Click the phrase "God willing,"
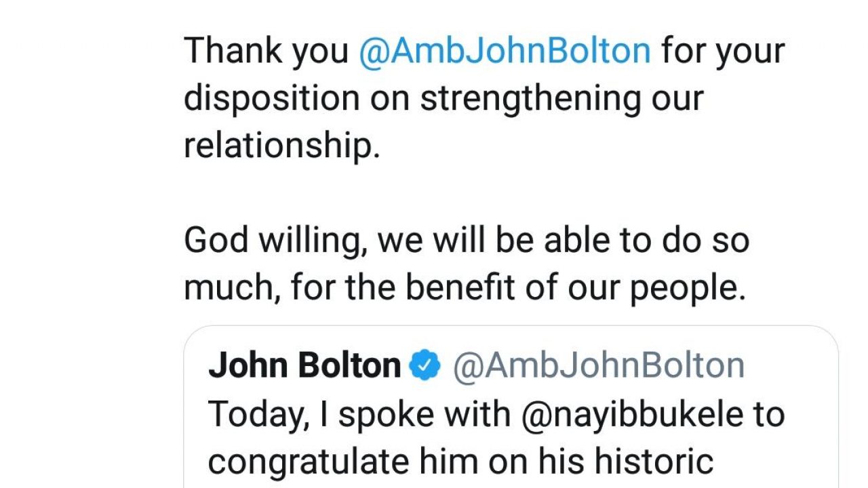This screenshot has width=868, height=488. point(276,241)
